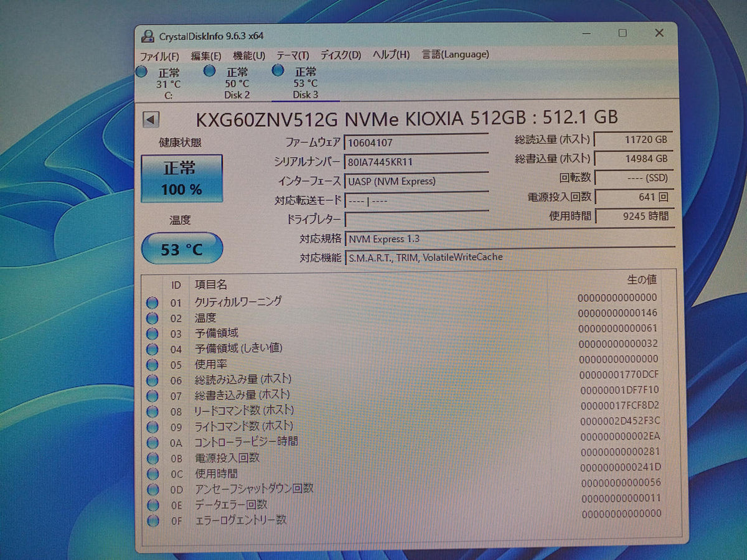Image resolution: width=747 pixels, height=560 pixels.
Task: Click raw value 000000000002EA
Action: (619, 436)
